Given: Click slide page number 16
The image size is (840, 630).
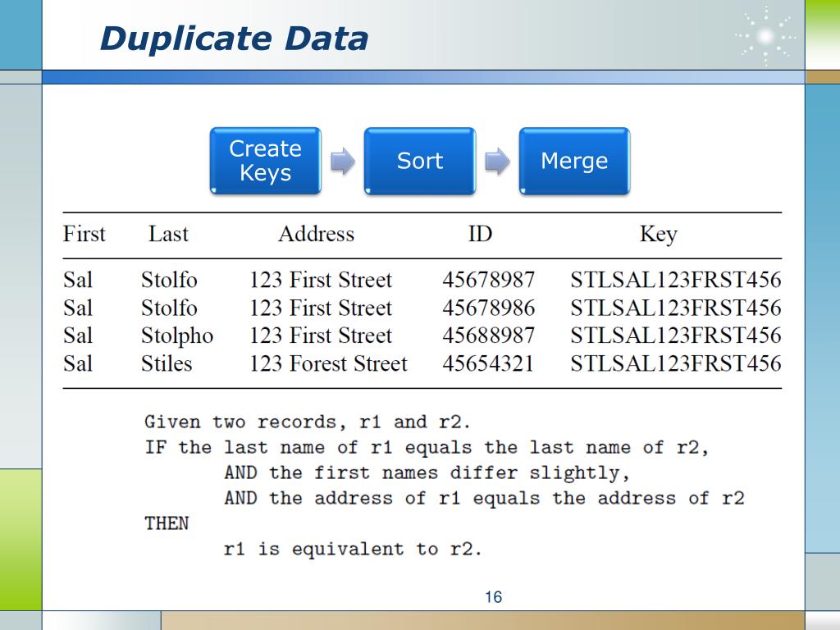Looking at the screenshot, I should (x=493, y=597).
